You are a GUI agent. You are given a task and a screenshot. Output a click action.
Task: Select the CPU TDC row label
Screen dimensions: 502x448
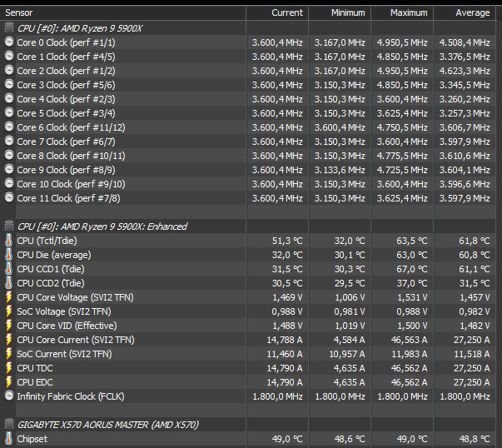pos(35,368)
